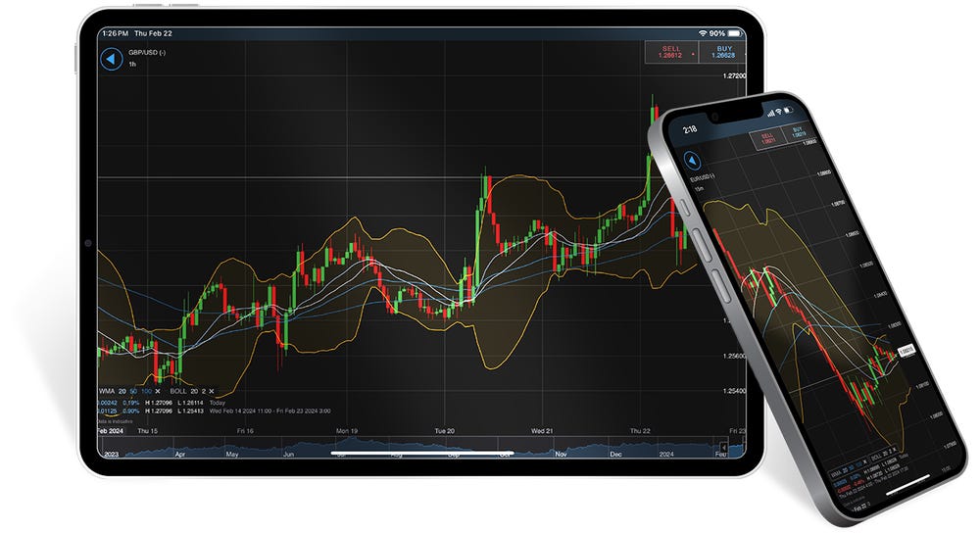Tap the back arrow on the tablet chart
980x533 pixels.
click(112, 59)
